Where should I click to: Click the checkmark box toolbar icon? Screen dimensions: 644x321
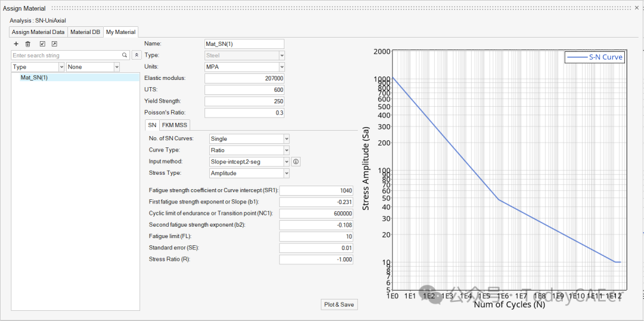[42, 44]
